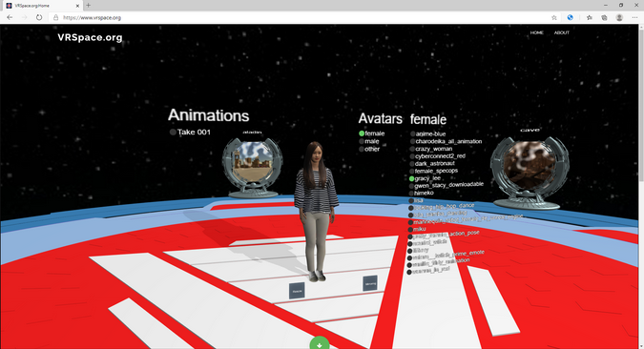Click the green down arrow button
The width and height of the screenshot is (644, 349).
(x=319, y=343)
